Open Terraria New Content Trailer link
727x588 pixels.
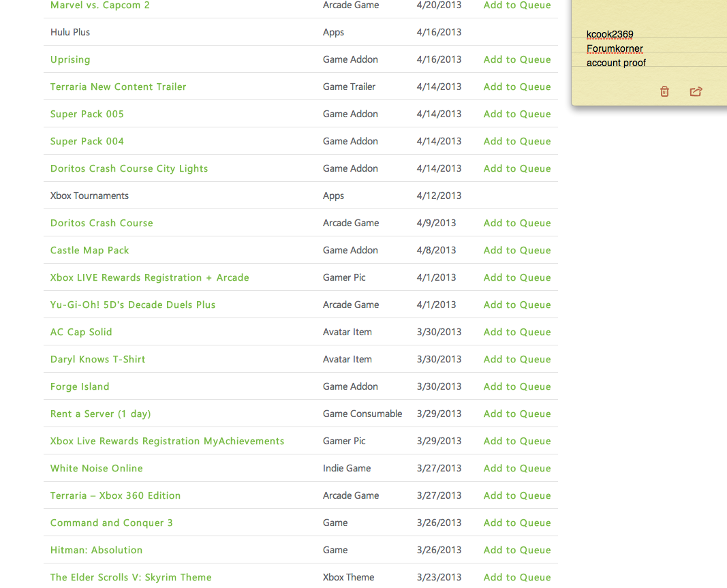tap(118, 87)
